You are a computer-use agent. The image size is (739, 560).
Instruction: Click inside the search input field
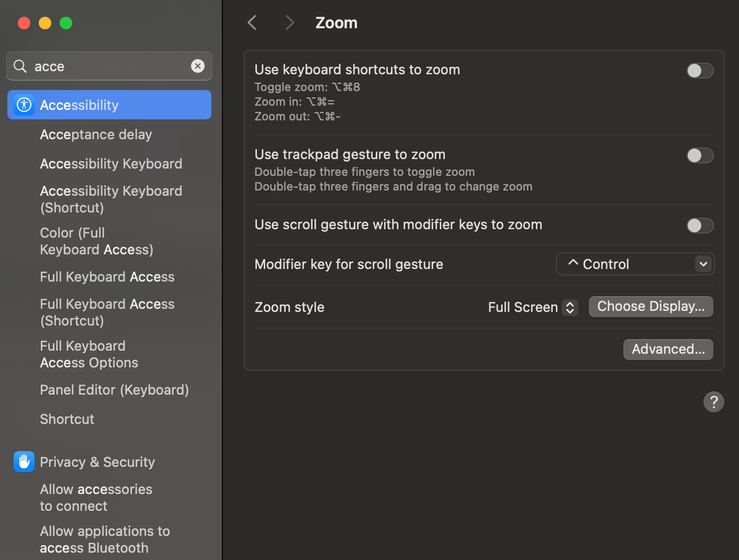pyautogui.click(x=105, y=66)
